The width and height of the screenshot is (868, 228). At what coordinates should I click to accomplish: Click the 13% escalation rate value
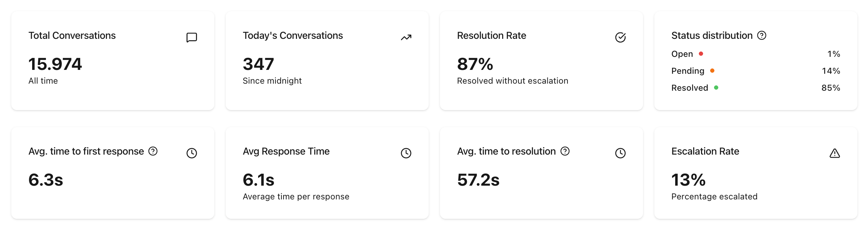688,180
